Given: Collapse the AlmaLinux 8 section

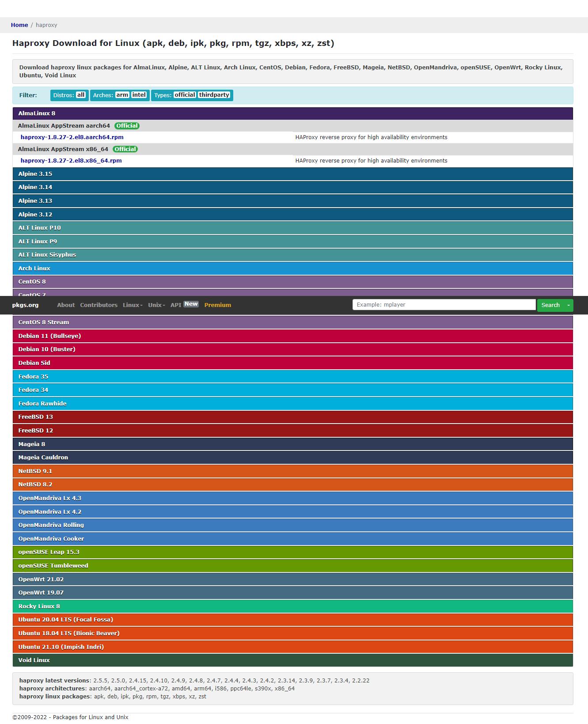Looking at the screenshot, I should coord(293,114).
